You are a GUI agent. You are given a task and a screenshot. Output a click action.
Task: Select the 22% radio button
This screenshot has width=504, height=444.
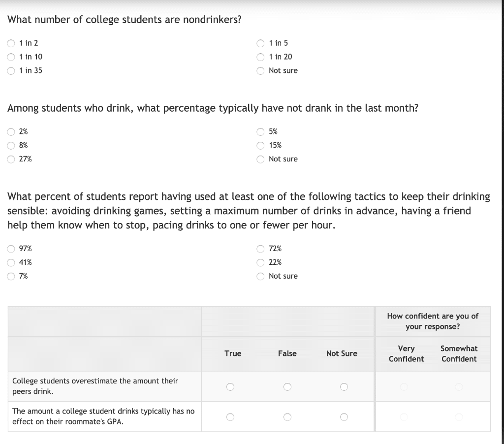tap(260, 263)
